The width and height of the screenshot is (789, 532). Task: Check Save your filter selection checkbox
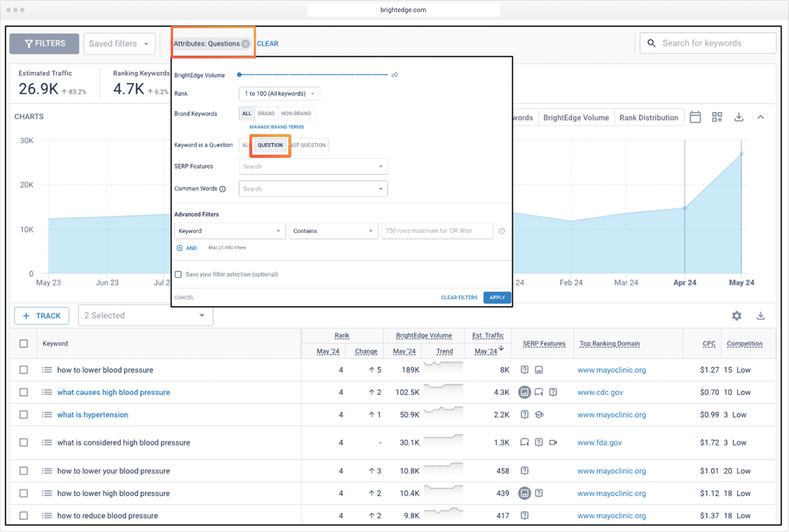(178, 274)
